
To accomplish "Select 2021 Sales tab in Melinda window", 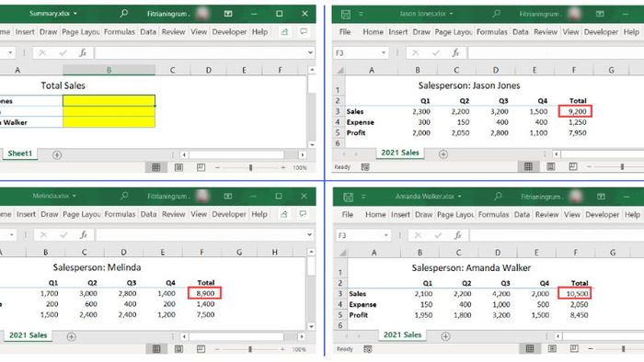I will 28,335.
